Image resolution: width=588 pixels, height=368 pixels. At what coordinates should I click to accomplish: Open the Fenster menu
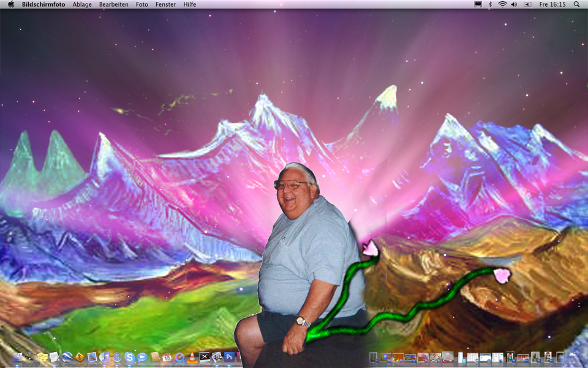[165, 4]
